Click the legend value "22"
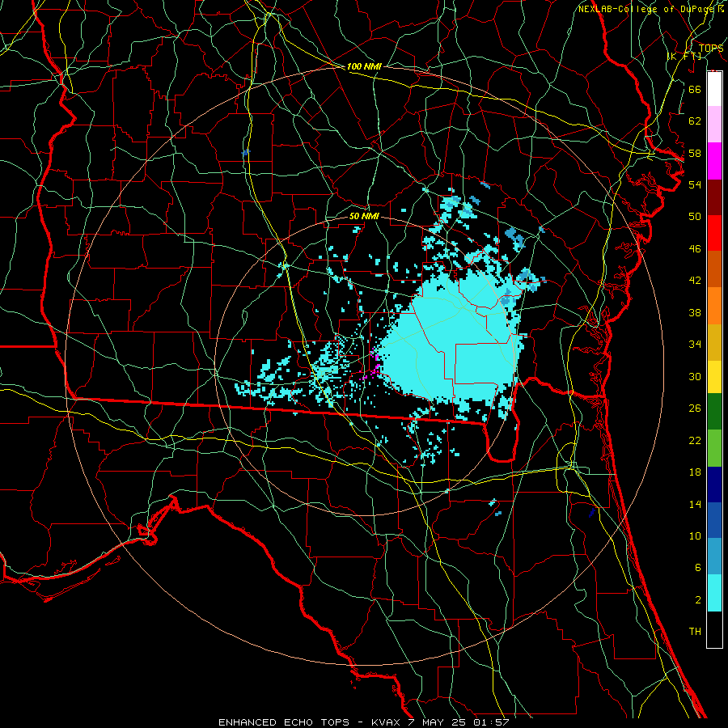Screen dimensions: 728x728 (x=695, y=440)
